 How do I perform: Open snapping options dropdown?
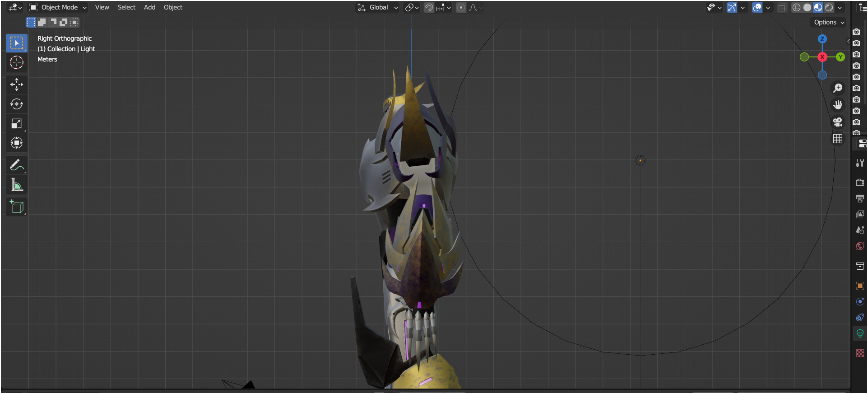pyautogui.click(x=443, y=7)
